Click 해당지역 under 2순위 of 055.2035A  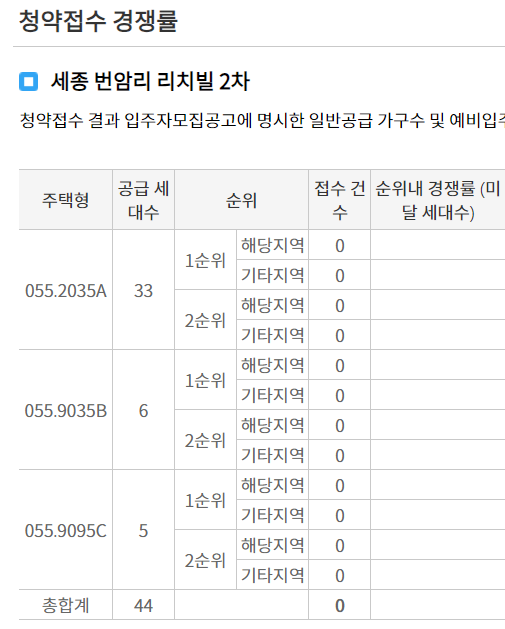272,305
